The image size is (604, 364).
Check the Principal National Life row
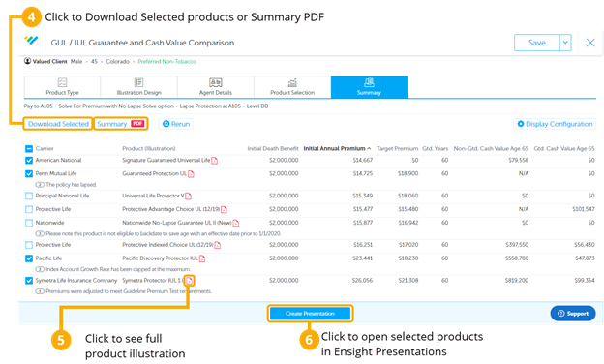(x=29, y=197)
